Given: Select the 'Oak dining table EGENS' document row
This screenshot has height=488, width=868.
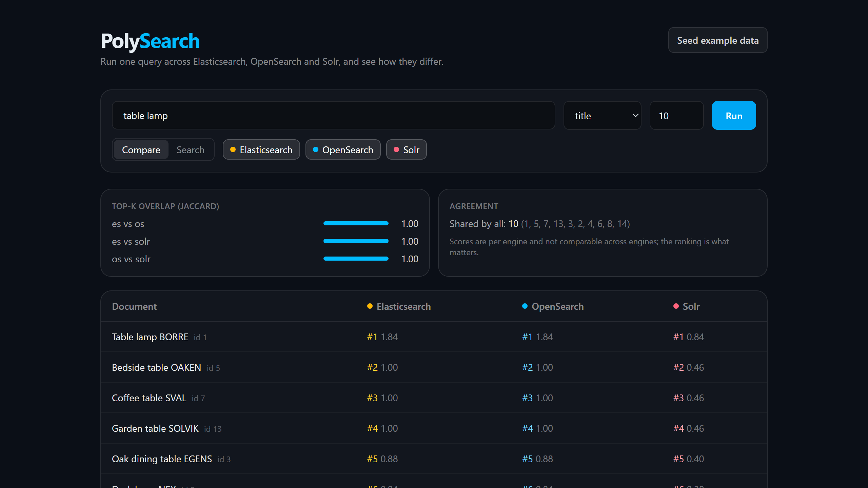Looking at the screenshot, I should tap(434, 459).
